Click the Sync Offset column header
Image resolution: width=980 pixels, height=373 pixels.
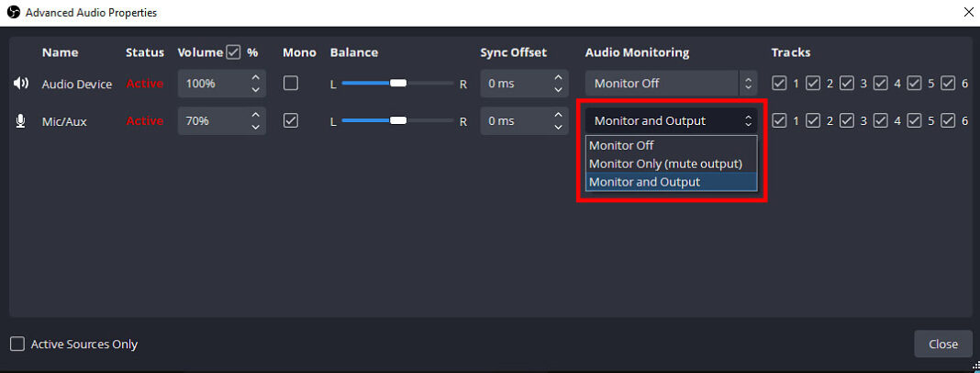[x=513, y=52]
